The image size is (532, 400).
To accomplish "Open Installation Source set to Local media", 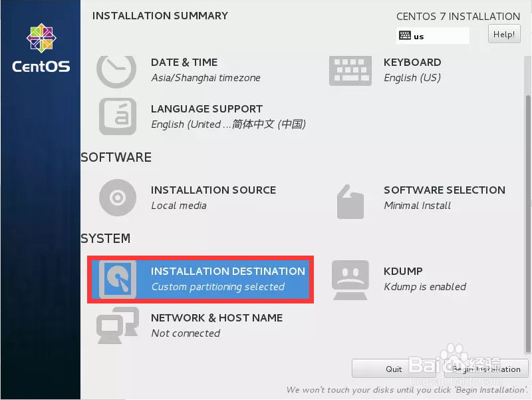I will tap(213, 197).
